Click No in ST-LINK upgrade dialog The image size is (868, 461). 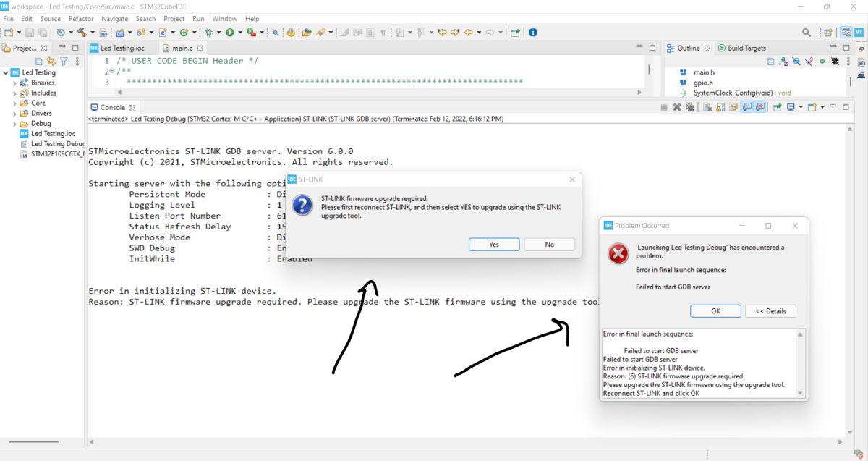(x=550, y=245)
